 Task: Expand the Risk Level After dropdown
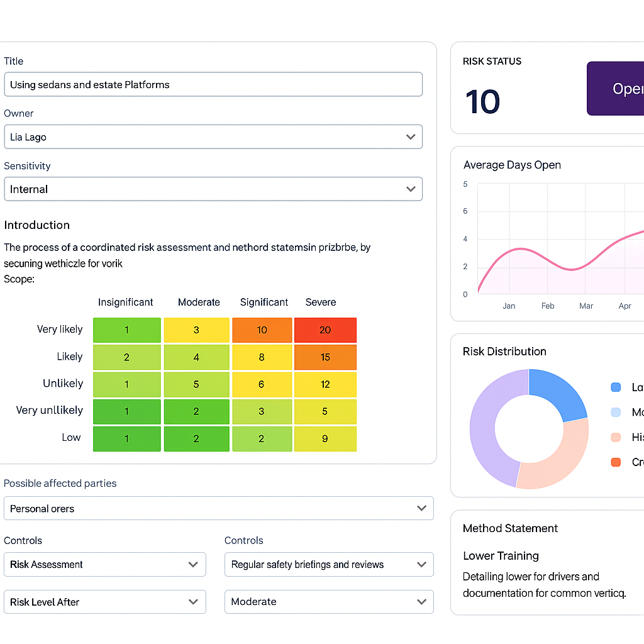(104, 602)
